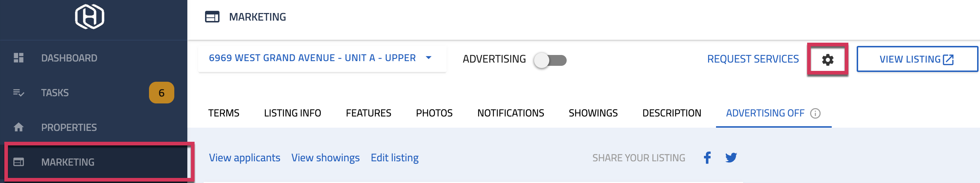Image resolution: width=980 pixels, height=183 pixels.
Task: Share listing on Twitter
Action: click(x=731, y=158)
